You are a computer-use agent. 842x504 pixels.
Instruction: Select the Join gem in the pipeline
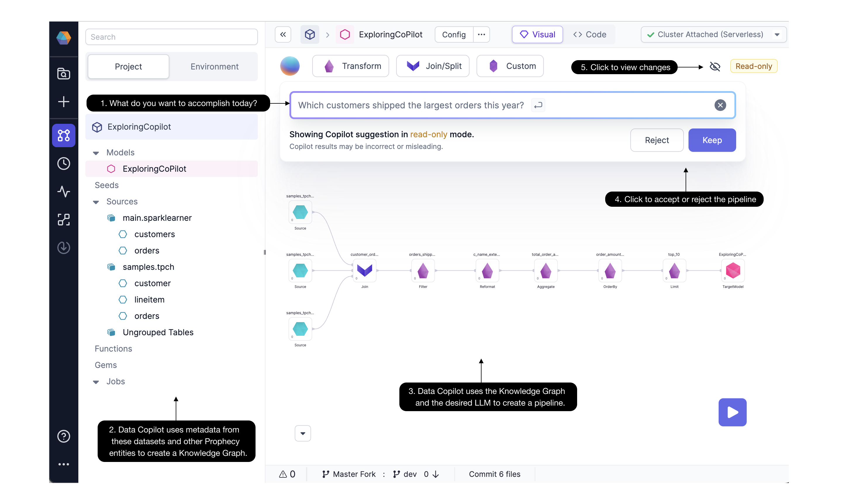[364, 271]
